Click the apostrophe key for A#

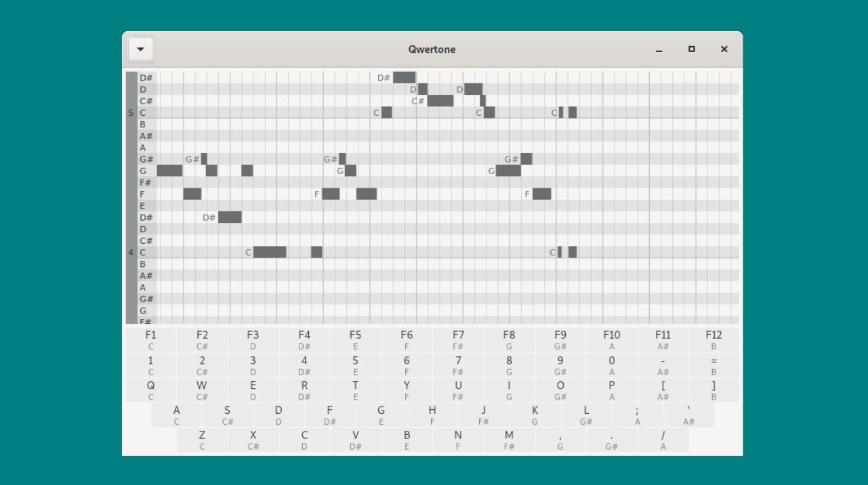coord(688,415)
